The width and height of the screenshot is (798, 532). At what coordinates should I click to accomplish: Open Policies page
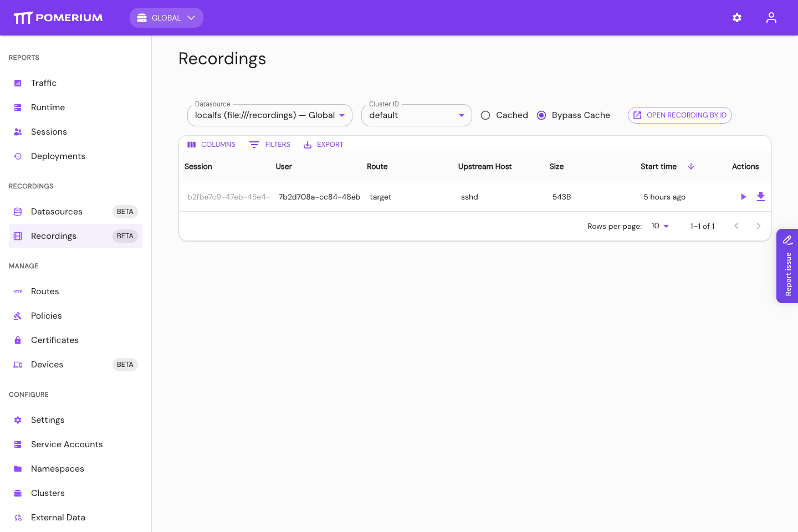click(75, 316)
